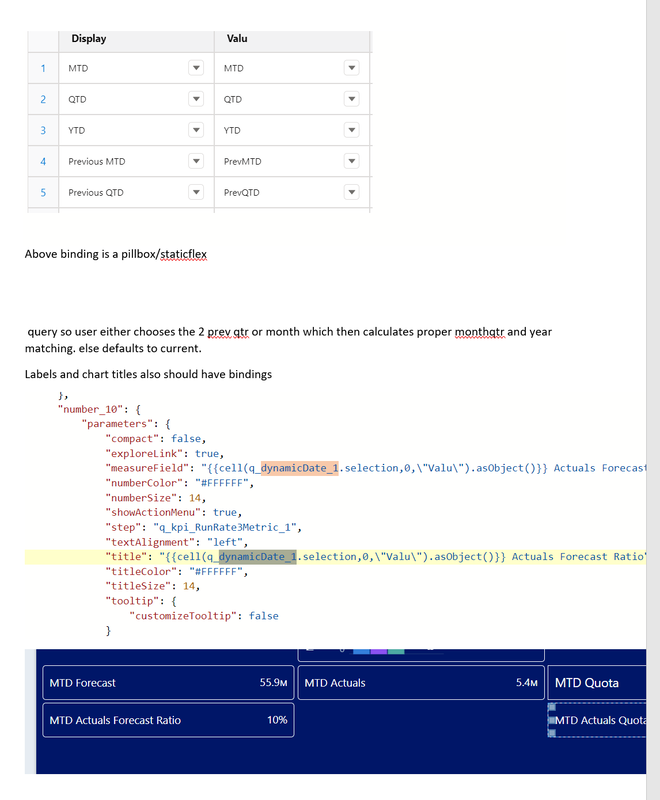Viewport: 660px width, 800px height.
Task: Click the Labels and chart titles sentence
Action: 148,374
